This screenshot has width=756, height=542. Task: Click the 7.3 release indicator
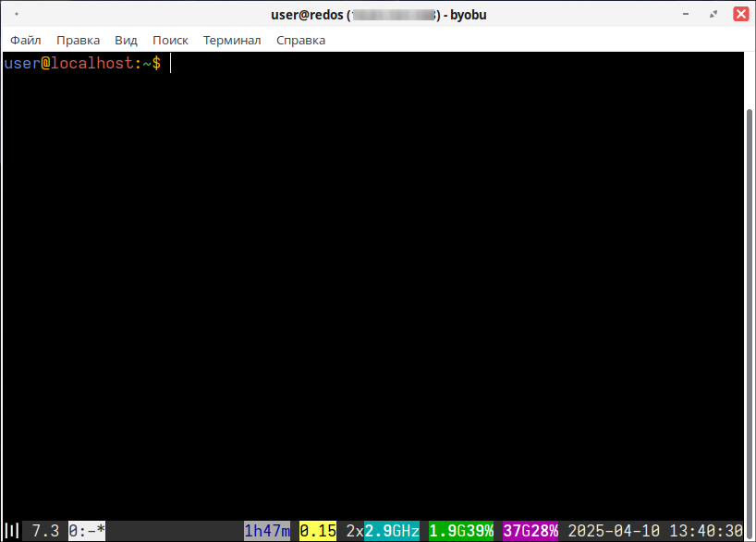(45, 531)
